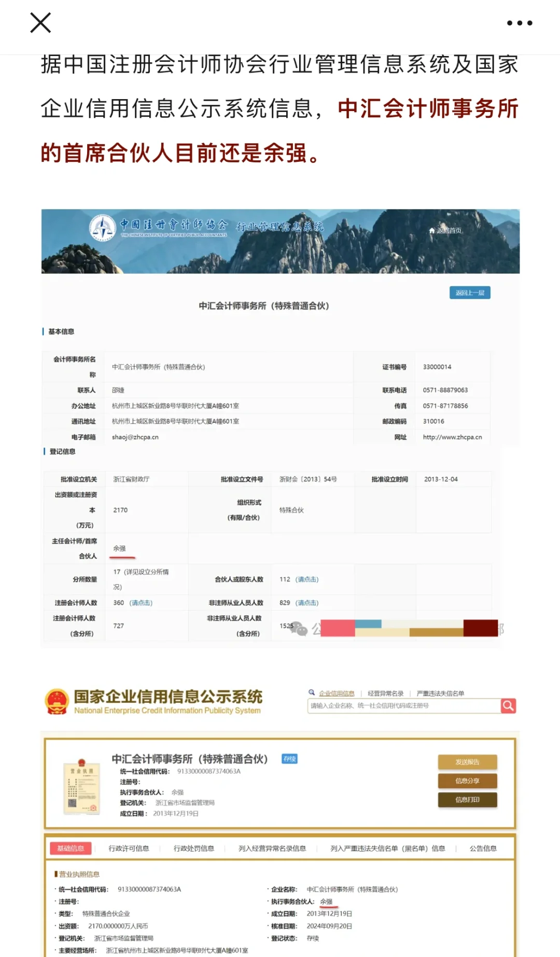Click the 出资额 value 2170.000000万人民币

[118, 926]
